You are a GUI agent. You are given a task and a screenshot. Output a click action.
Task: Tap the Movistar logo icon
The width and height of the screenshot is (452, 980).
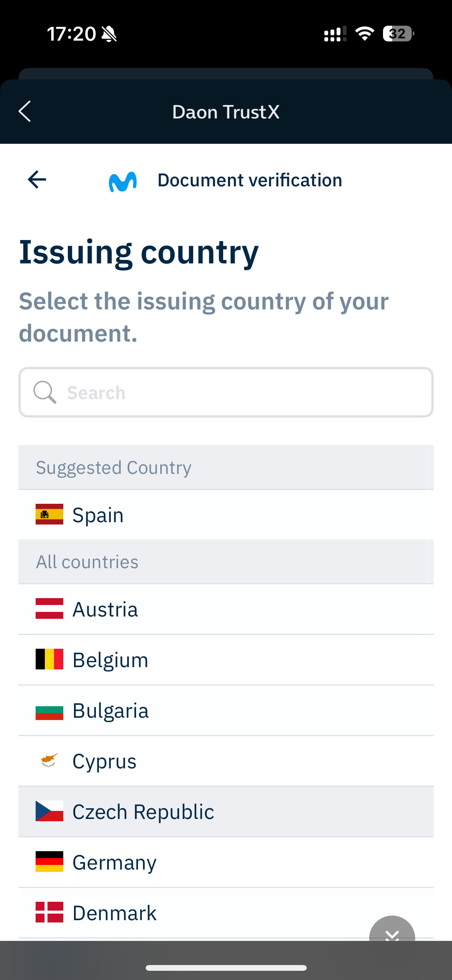(123, 181)
